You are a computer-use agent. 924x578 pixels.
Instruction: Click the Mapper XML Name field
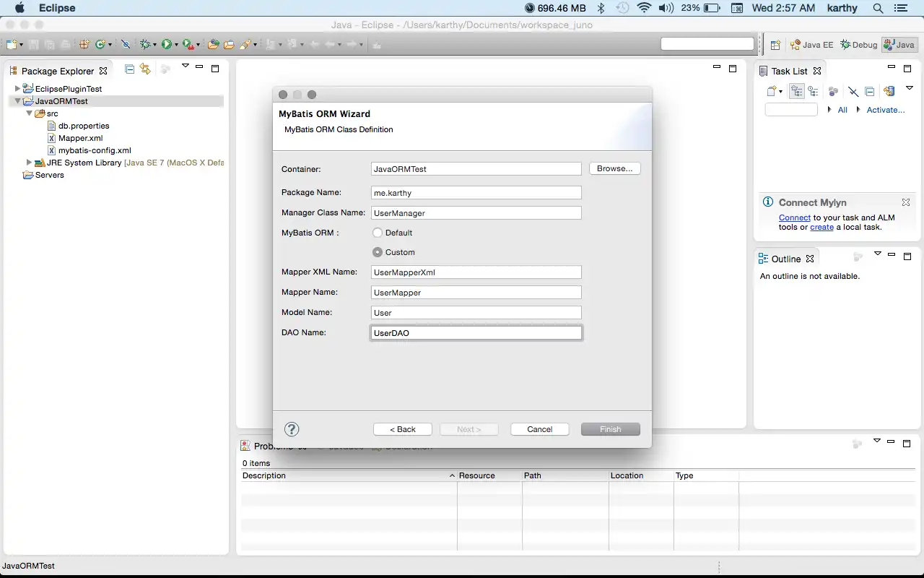pyautogui.click(x=476, y=272)
